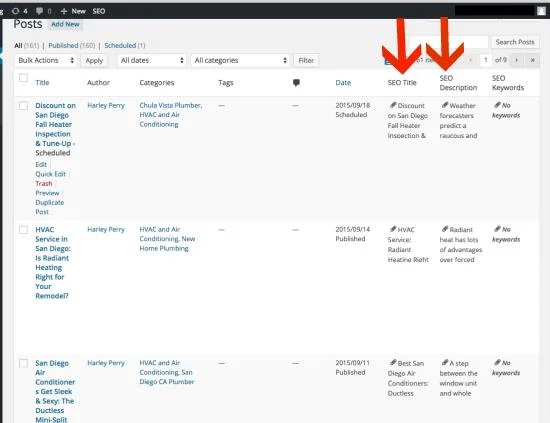Image resolution: width=550 pixels, height=423 pixels.
Task: Sort by Date column header
Action: [343, 83]
